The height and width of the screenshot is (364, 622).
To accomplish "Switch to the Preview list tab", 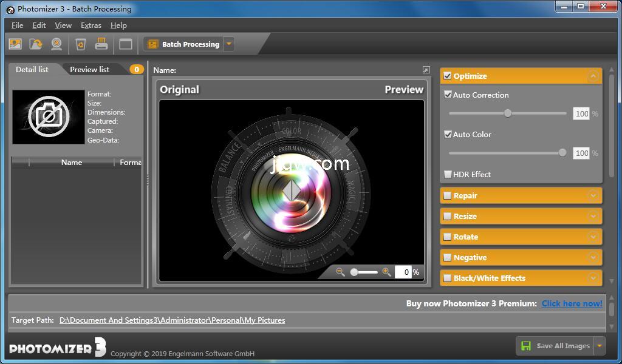I will click(x=89, y=69).
